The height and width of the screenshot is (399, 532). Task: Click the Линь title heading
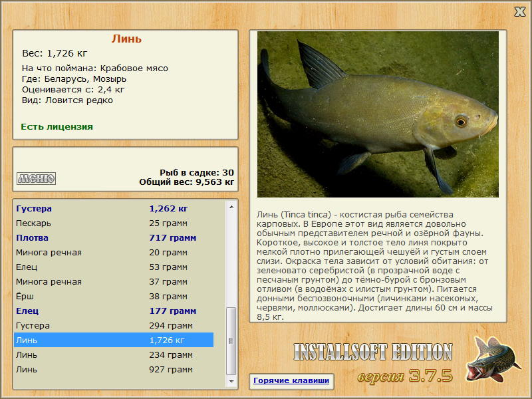pyautogui.click(x=126, y=39)
